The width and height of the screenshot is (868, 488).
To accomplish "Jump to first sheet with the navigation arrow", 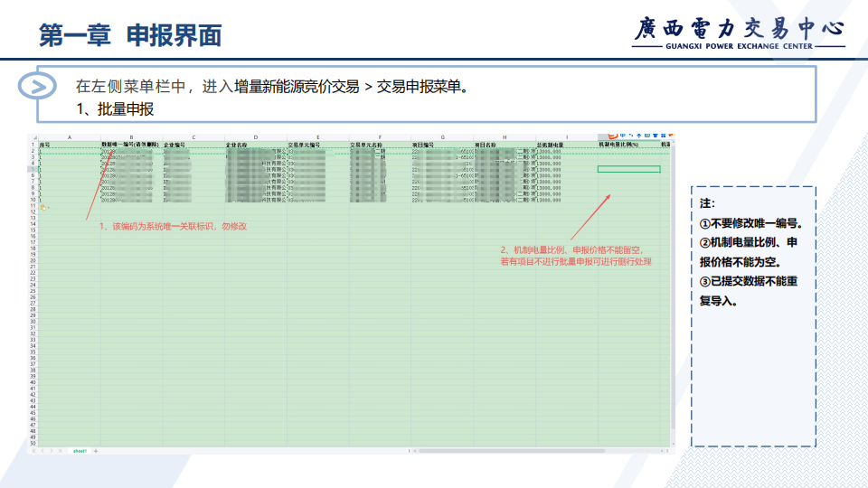I will point(33,451).
